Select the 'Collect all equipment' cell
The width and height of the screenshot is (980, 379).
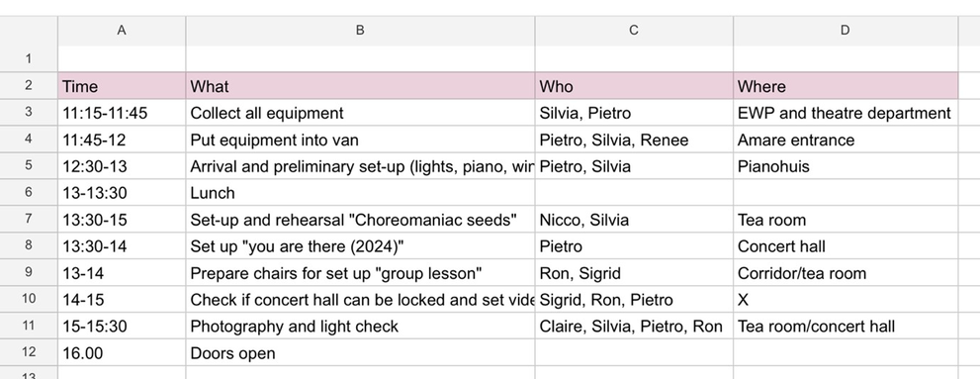click(360, 113)
